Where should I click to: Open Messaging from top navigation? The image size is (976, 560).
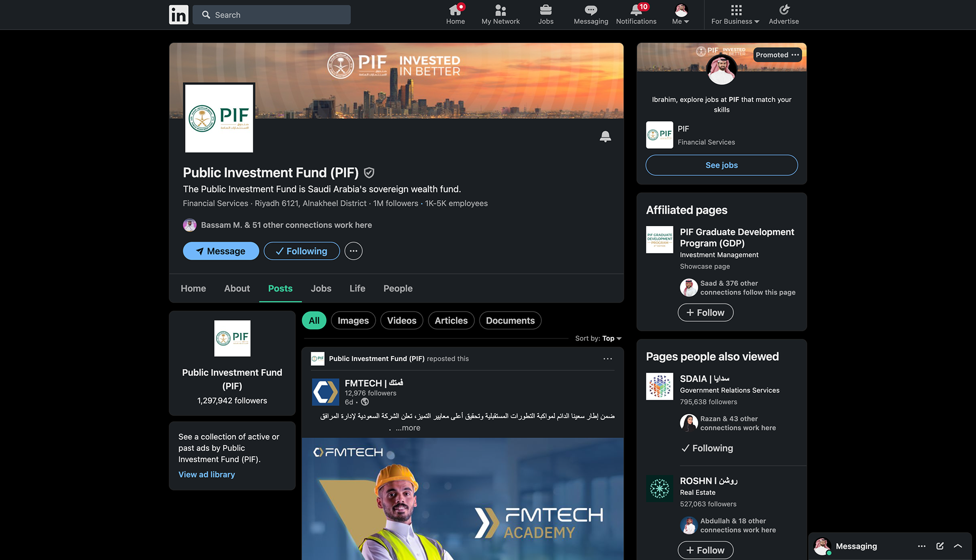point(591,15)
